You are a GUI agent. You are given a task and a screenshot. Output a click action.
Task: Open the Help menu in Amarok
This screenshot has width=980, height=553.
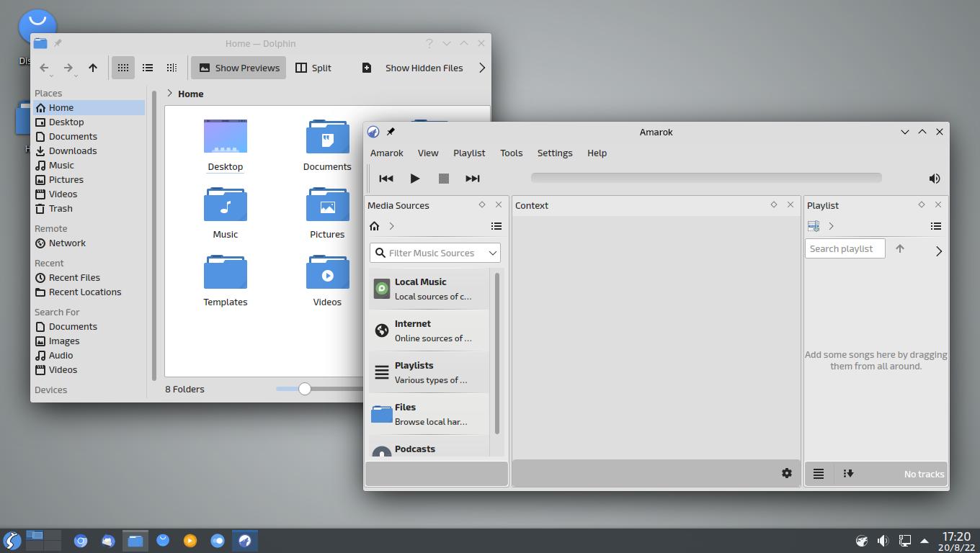(597, 153)
